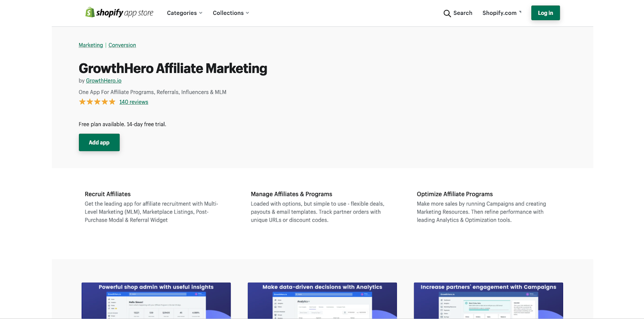Click the Recruit Affiliates heading
The image size is (644, 319).
108,194
